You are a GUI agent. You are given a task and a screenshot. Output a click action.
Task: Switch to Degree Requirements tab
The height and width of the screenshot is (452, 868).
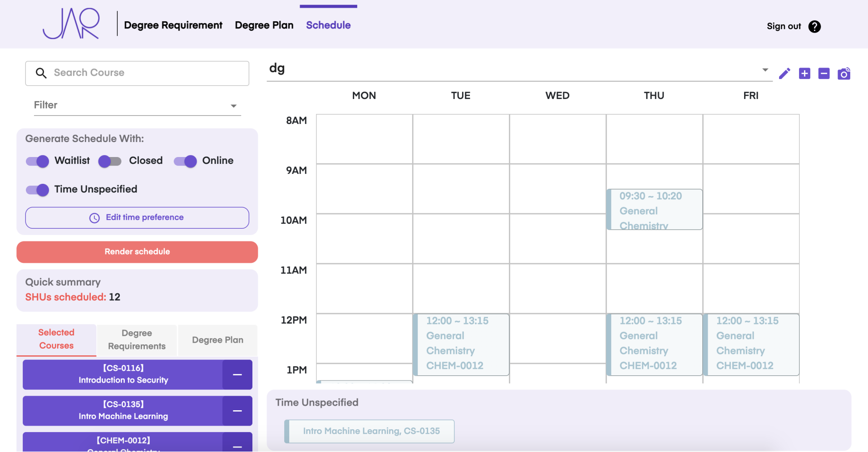[x=137, y=340]
